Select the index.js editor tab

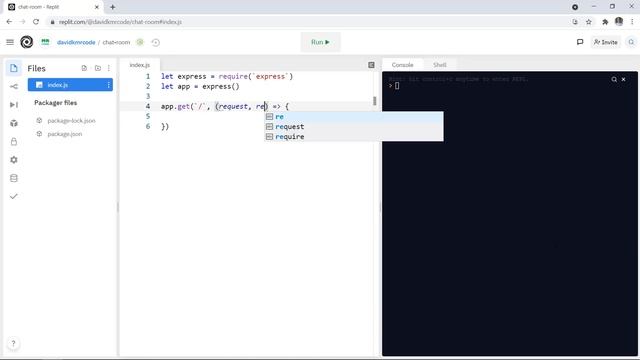[x=140, y=65]
